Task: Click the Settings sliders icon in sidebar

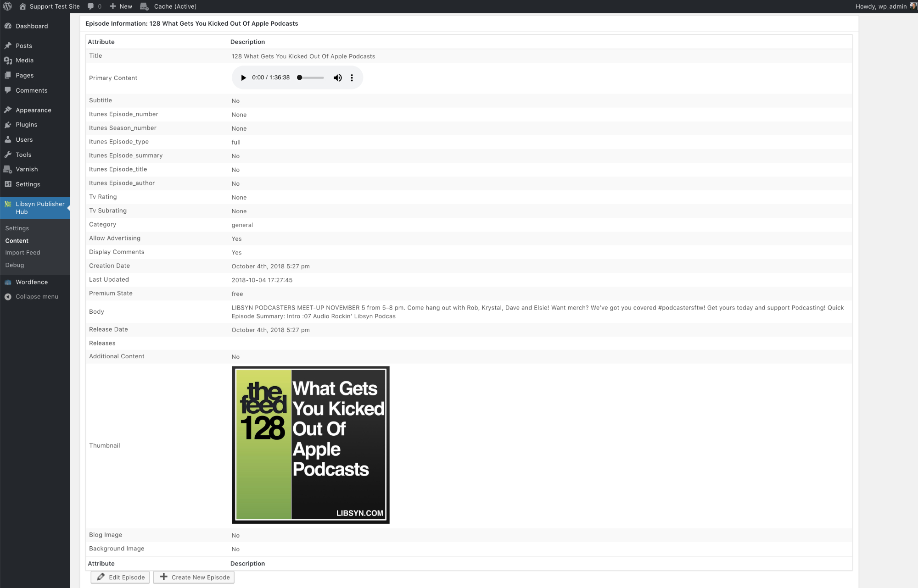Action: [8, 184]
